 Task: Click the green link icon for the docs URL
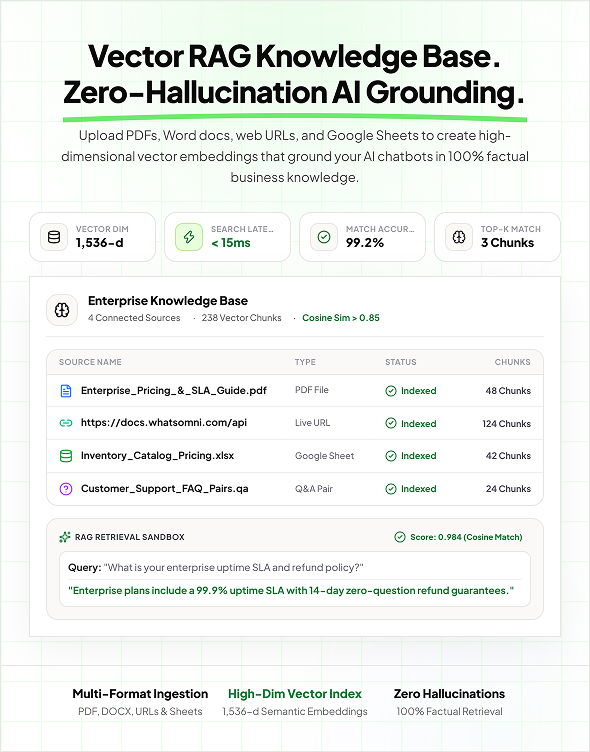click(66, 423)
